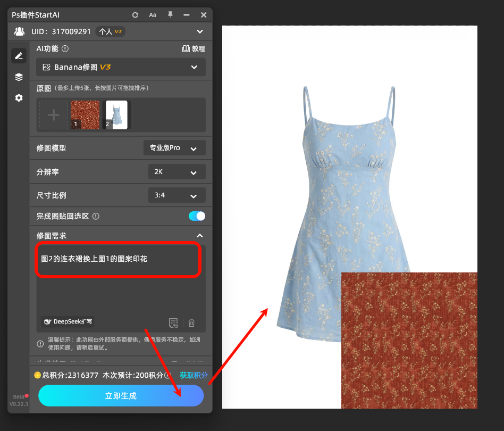
Task: Click the 立即生成 generate button
Action: pyautogui.click(x=121, y=396)
